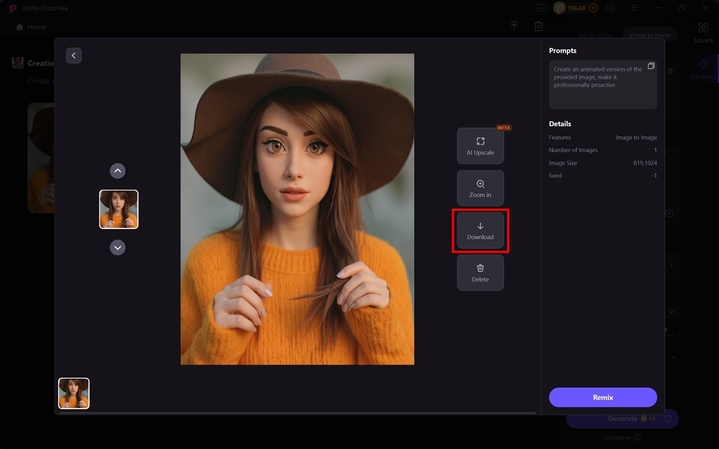Click the Generate button behind the dialog

[622, 419]
